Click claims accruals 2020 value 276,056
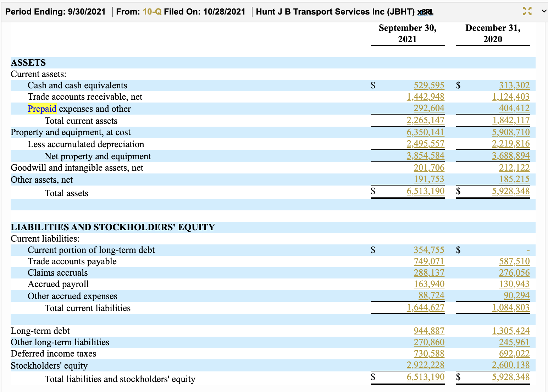This screenshot has height=392, width=548. (x=514, y=272)
